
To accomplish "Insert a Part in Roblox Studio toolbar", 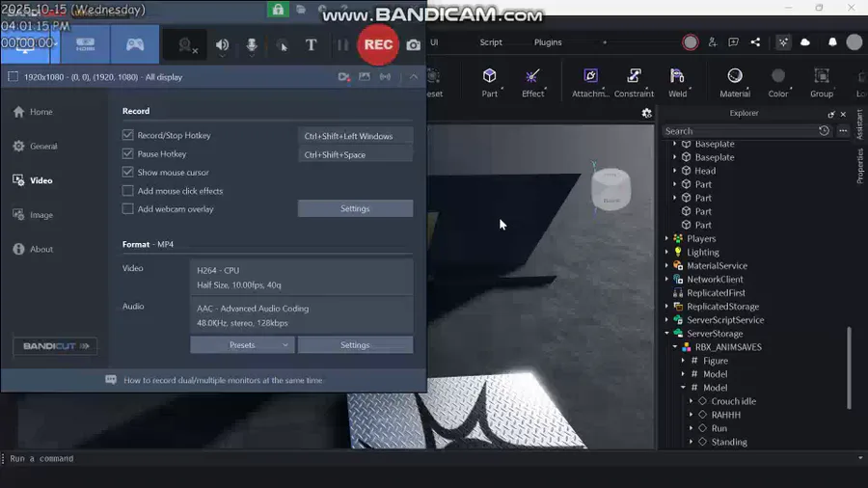I will tap(489, 82).
